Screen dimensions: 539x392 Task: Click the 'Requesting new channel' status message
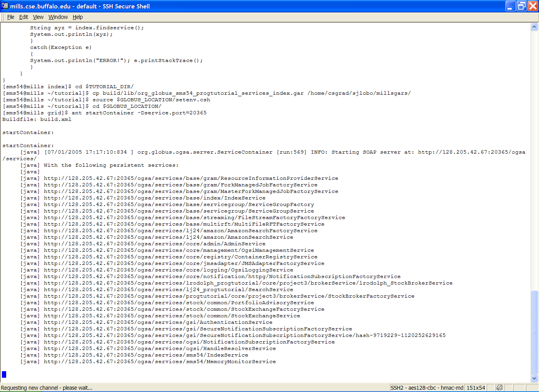click(x=47, y=388)
